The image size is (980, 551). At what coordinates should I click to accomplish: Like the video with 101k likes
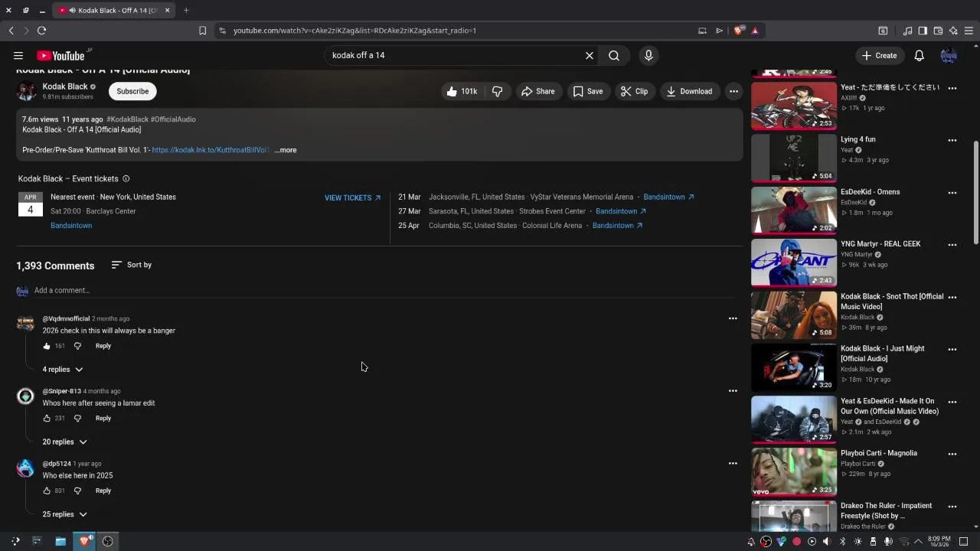click(462, 91)
